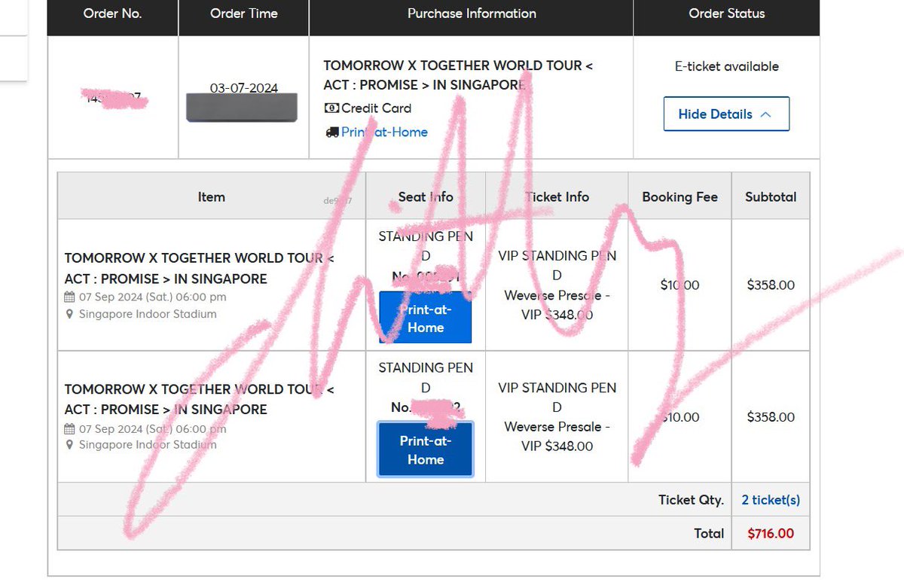Viewport: 904px width, 588px height.
Task: Click the Ticket Info column header
Action: (x=557, y=197)
